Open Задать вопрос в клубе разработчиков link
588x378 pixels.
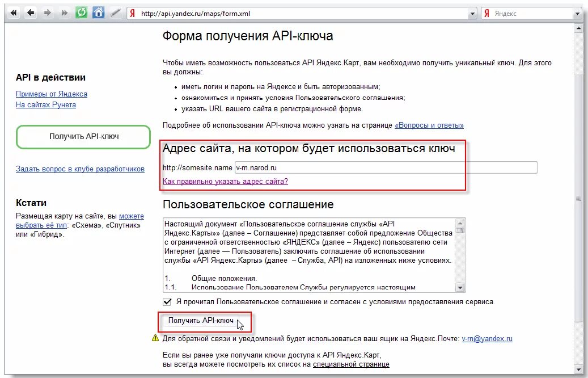pyautogui.click(x=80, y=169)
